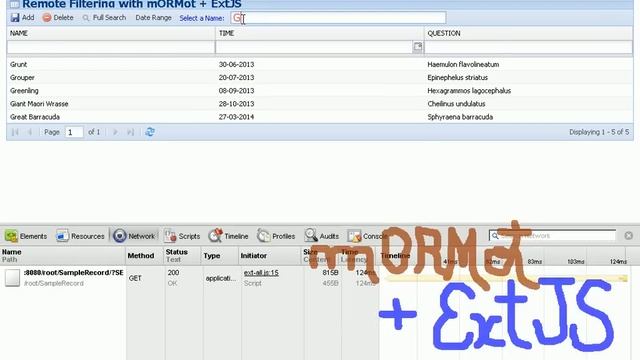Click the Epinephelus striatus cell
The height and width of the screenshot is (360, 640).
click(457, 78)
